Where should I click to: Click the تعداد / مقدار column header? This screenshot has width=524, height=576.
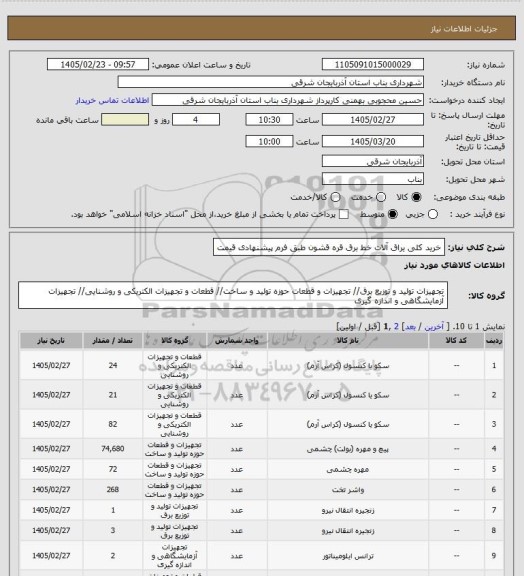pyautogui.click(x=113, y=341)
